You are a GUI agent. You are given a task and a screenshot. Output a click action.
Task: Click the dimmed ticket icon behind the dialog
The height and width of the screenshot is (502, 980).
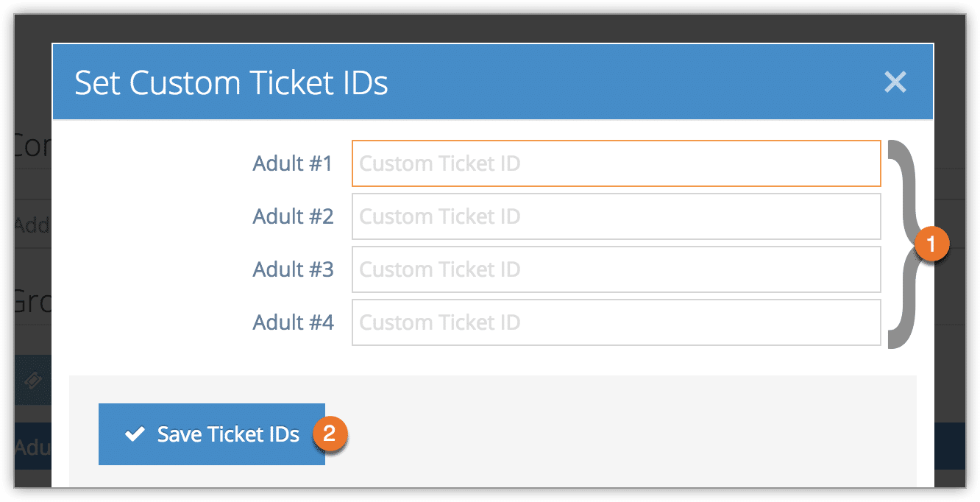33,380
